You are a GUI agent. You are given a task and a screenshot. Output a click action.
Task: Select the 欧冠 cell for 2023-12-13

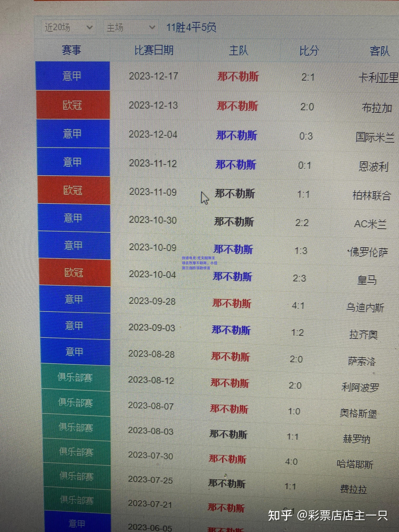click(73, 105)
